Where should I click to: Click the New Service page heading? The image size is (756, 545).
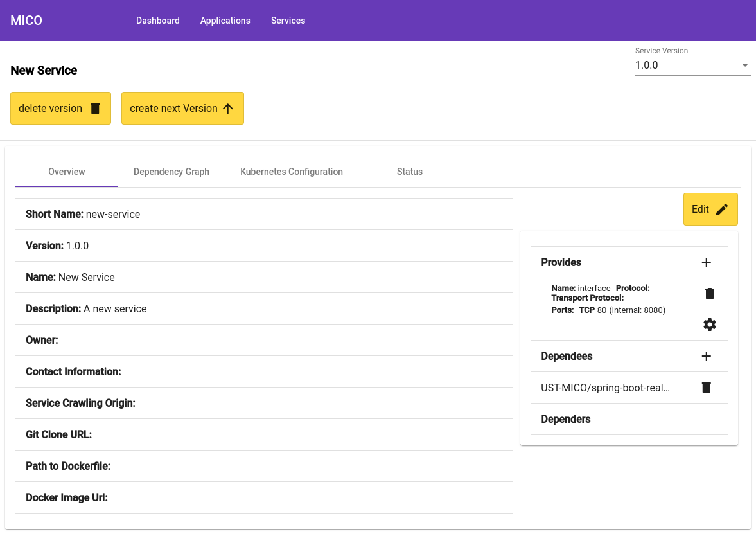pos(44,71)
